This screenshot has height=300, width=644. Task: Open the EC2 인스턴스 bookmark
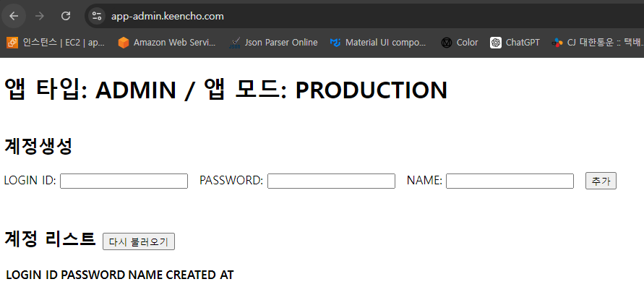pos(56,43)
